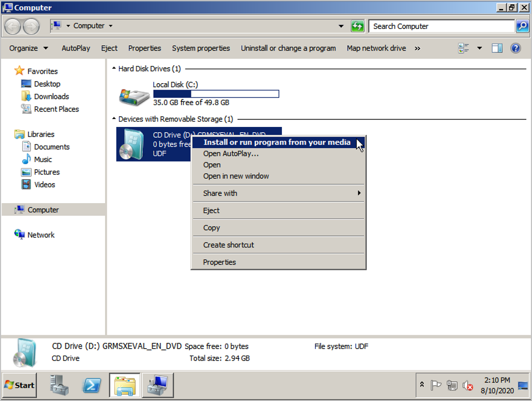Open the fourth taskbar computer tools icon
532x401 pixels.
[158, 385]
